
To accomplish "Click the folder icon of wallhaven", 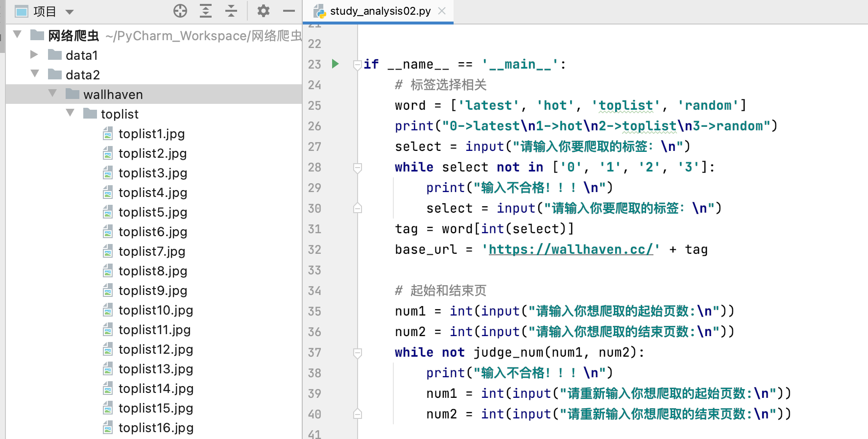I will [x=72, y=94].
